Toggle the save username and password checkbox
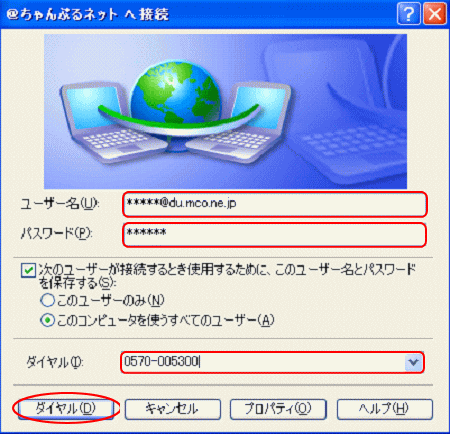 28,270
